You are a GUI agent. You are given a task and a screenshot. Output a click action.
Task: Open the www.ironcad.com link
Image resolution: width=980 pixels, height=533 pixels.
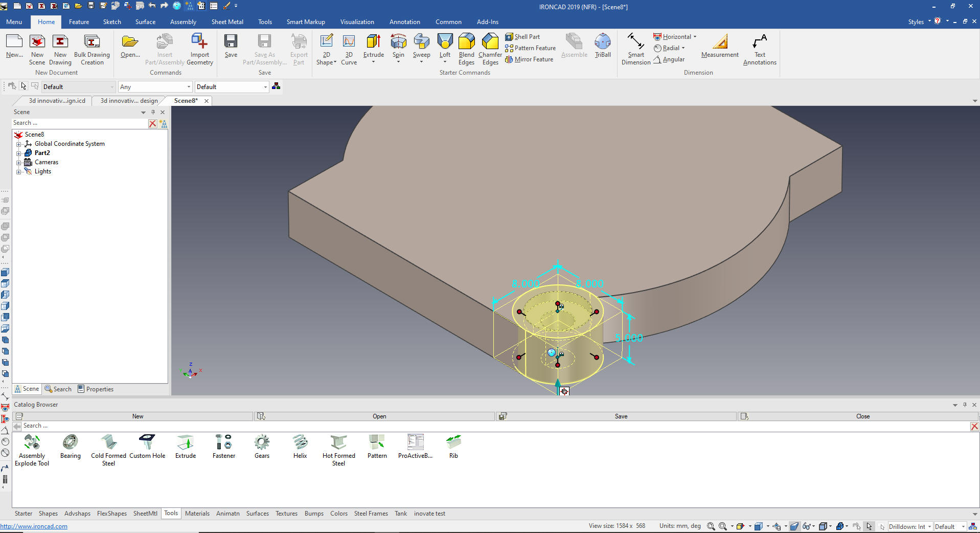tap(34, 526)
